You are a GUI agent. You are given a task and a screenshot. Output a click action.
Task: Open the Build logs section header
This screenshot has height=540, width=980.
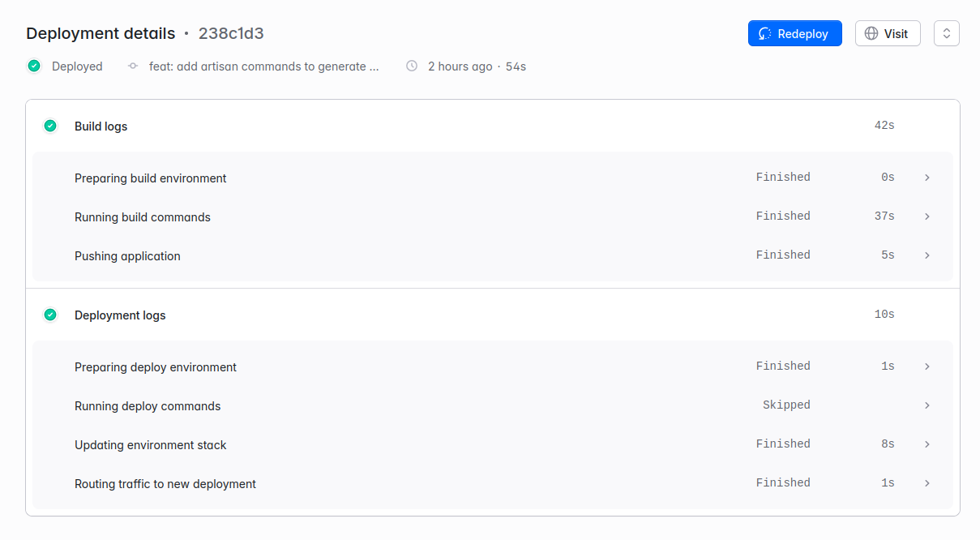[x=101, y=126]
